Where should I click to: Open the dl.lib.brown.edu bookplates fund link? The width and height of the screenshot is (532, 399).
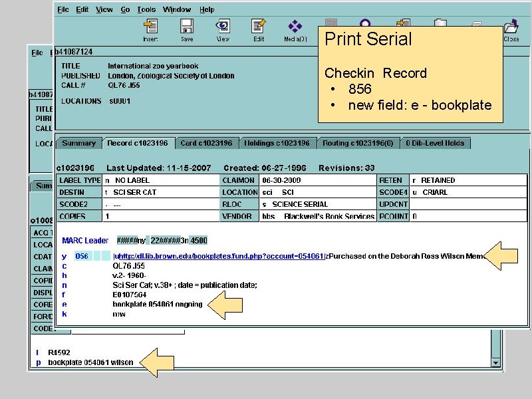tap(220, 256)
